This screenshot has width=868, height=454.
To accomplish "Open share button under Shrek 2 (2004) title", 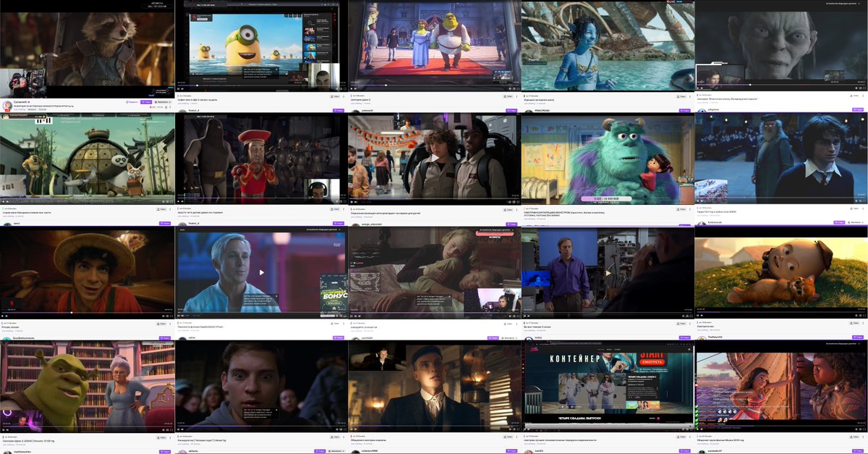I will click(x=161, y=437).
